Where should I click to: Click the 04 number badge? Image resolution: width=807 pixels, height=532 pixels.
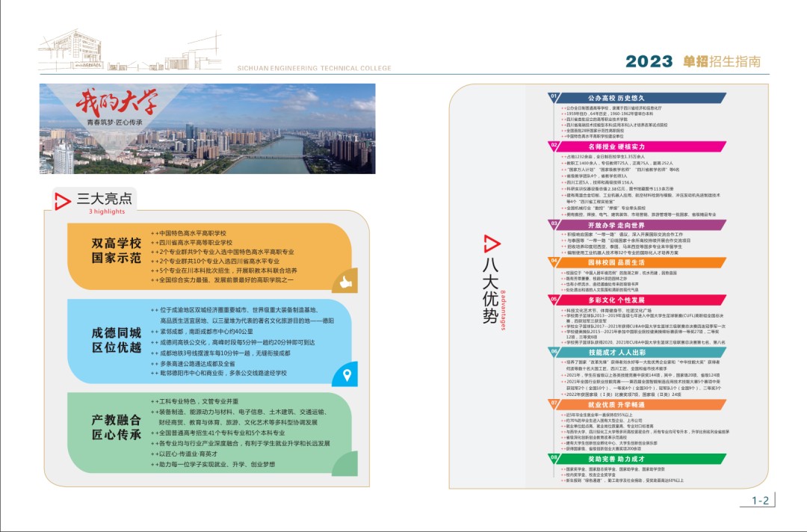(554, 261)
